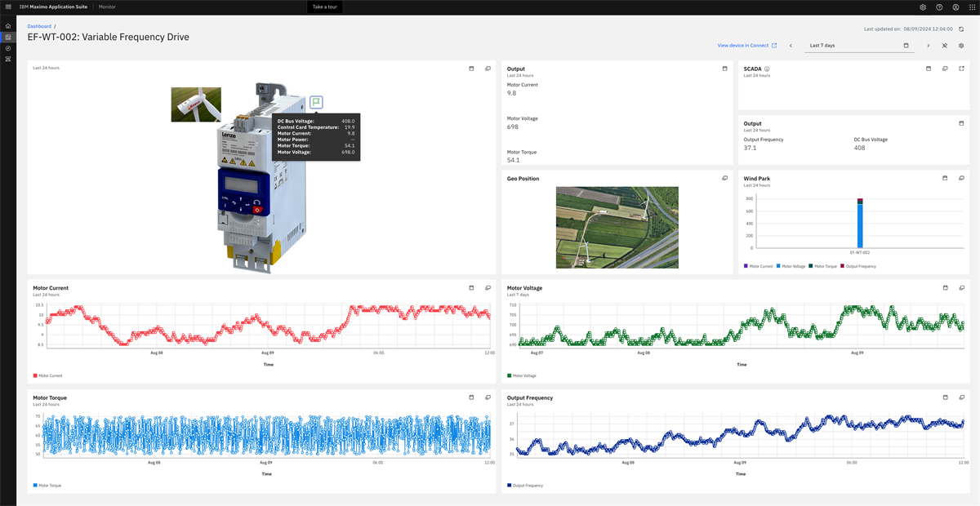Open suite settings in header
This screenshot has width=980, height=506.
tap(923, 7)
